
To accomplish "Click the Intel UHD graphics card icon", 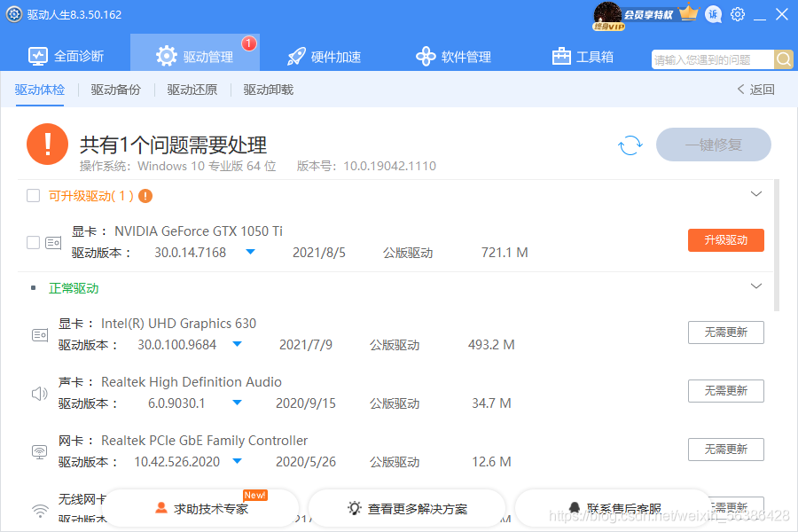I will point(40,335).
